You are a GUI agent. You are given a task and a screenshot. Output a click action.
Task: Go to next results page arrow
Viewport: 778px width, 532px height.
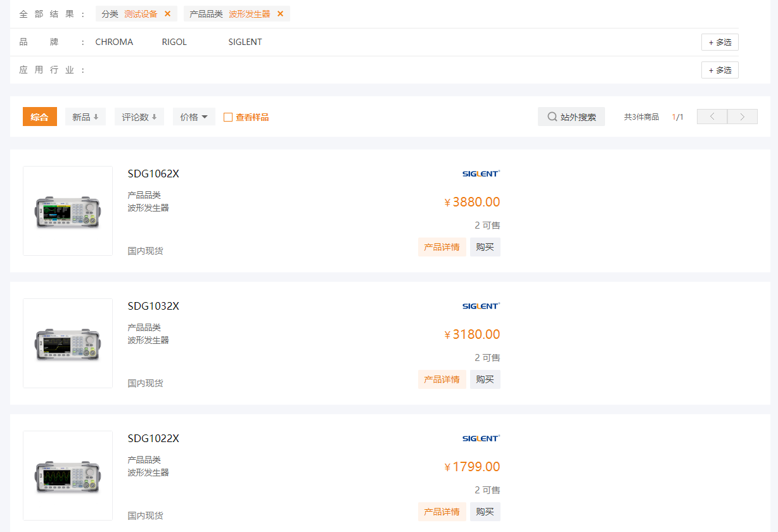click(743, 117)
